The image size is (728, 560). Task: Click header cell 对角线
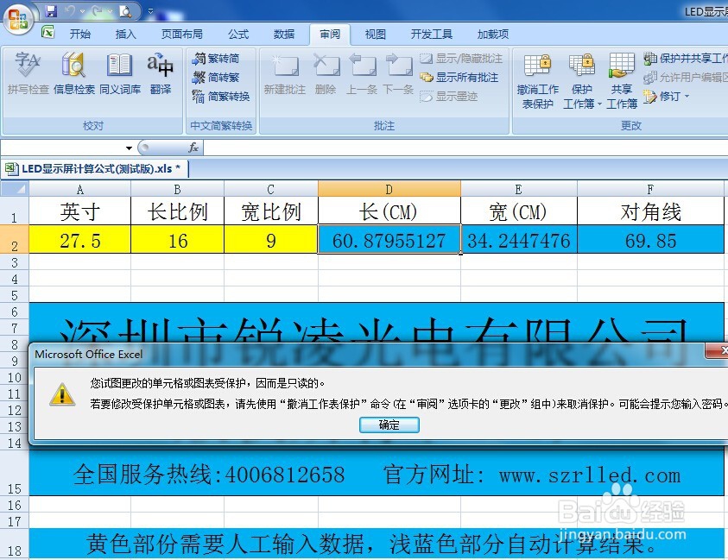pos(650,211)
